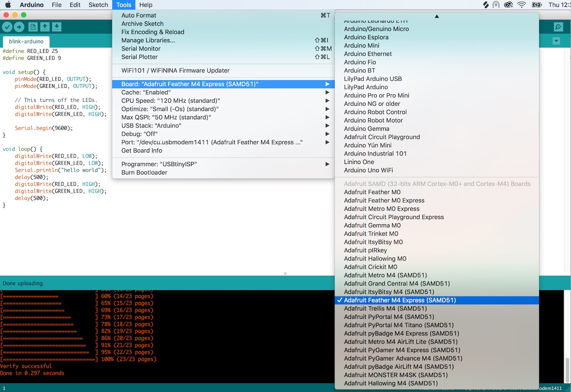Select Adafruit Trinket M0 board
Viewport: 571px width, 392px height.
click(437, 234)
